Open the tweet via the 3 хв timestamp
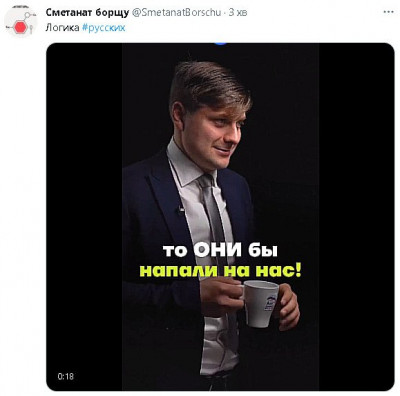400x396 pixels. 238,12
